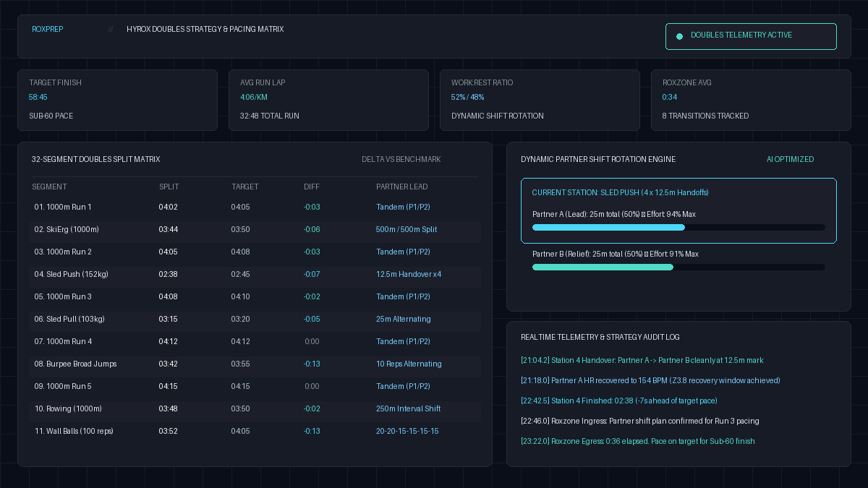Click the 25m Alternating partner lead
The height and width of the screenshot is (488, 868).
404,319
